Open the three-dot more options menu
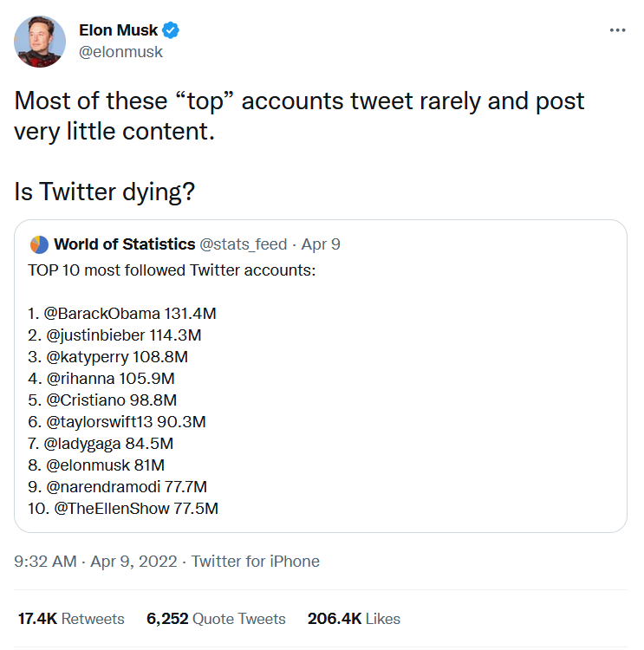Image resolution: width=644 pixels, height=650 pixels. click(x=617, y=29)
